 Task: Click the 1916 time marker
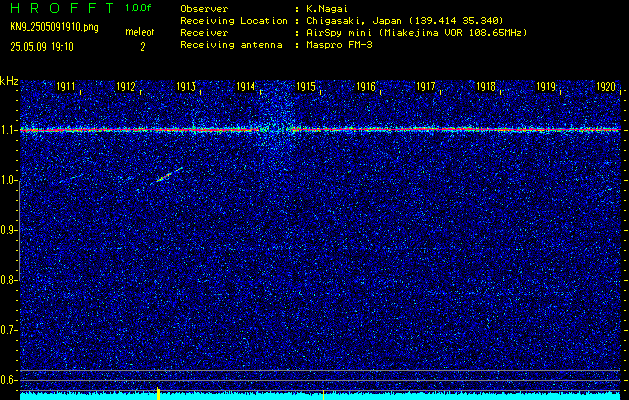(366, 87)
